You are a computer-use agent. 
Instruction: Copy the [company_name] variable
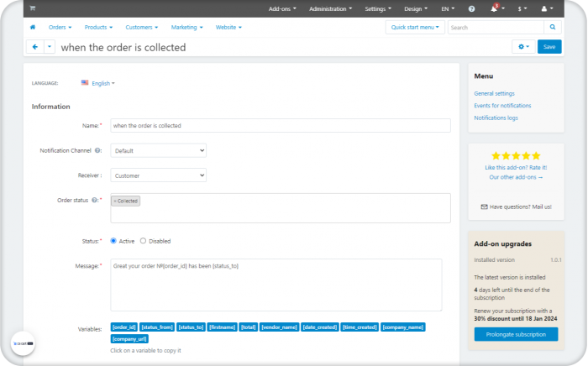pyautogui.click(x=403, y=327)
